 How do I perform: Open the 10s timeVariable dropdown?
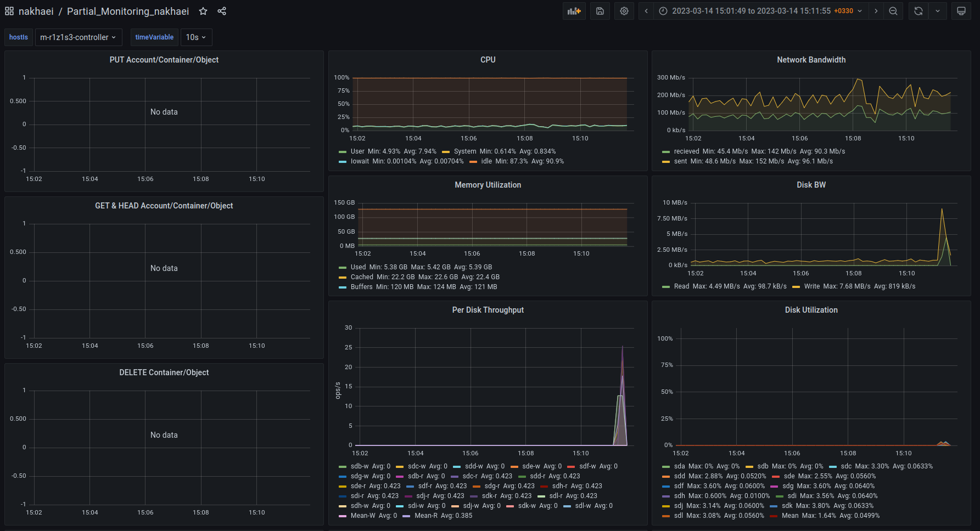coord(196,37)
